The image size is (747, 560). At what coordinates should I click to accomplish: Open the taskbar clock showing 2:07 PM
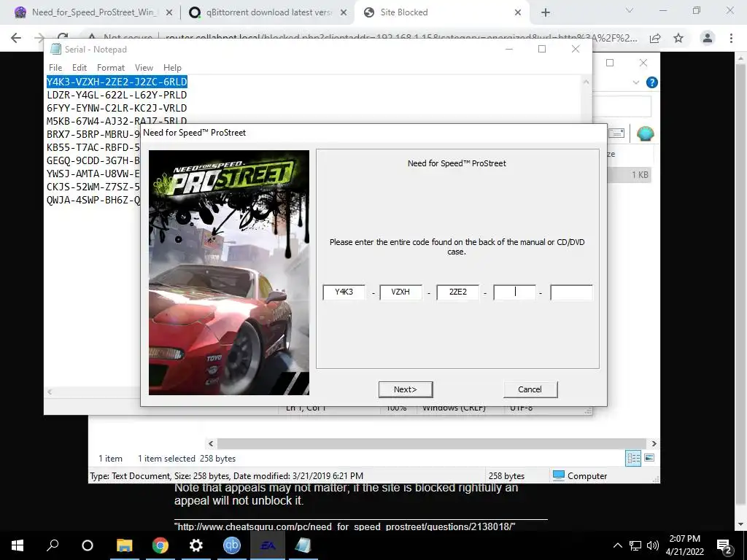684,545
